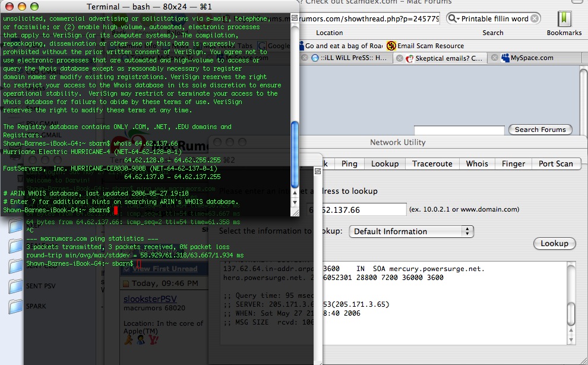Select the Port Scan tab in Network Utility
Viewport: 588px width, 365px height.
pyautogui.click(x=556, y=163)
